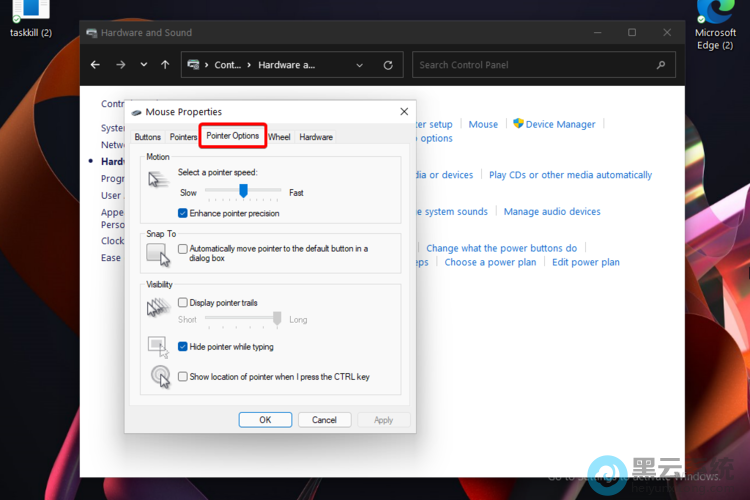This screenshot has width=750, height=500.
Task: Switch to the Wheel tab
Action: click(x=280, y=137)
